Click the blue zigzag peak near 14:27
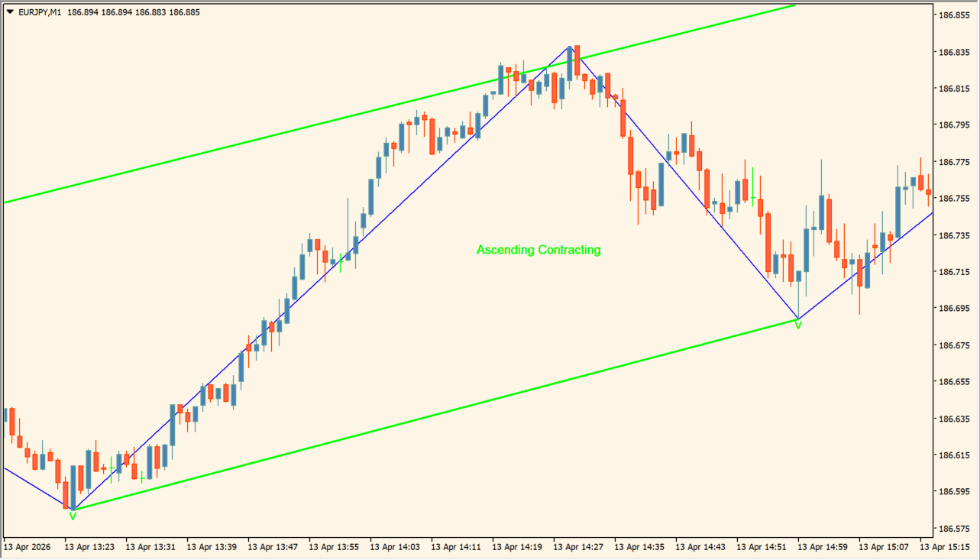Image resolution: width=980 pixels, height=560 pixels. pos(570,47)
